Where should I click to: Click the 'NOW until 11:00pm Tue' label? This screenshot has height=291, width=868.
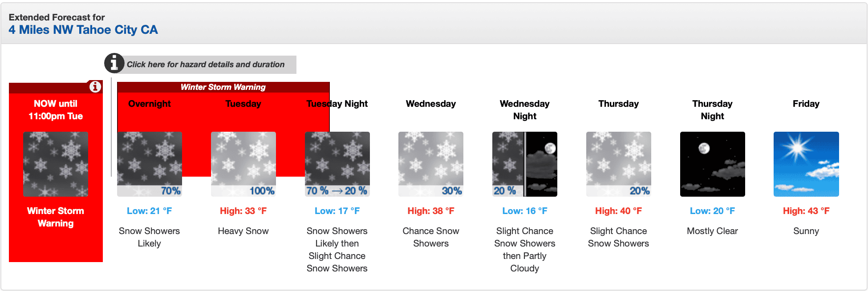pos(56,110)
